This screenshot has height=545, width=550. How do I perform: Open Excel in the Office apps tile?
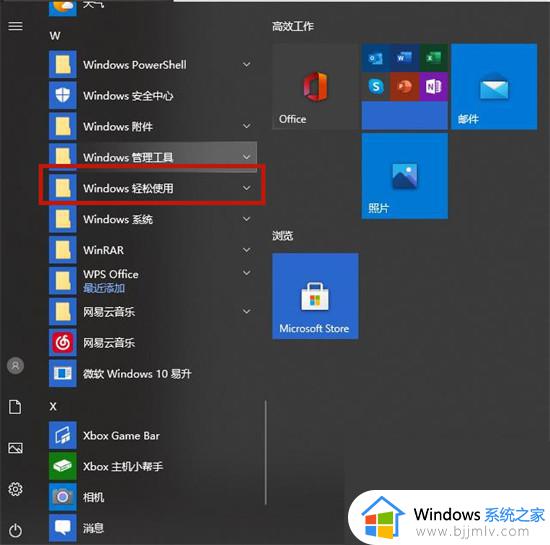point(434,58)
